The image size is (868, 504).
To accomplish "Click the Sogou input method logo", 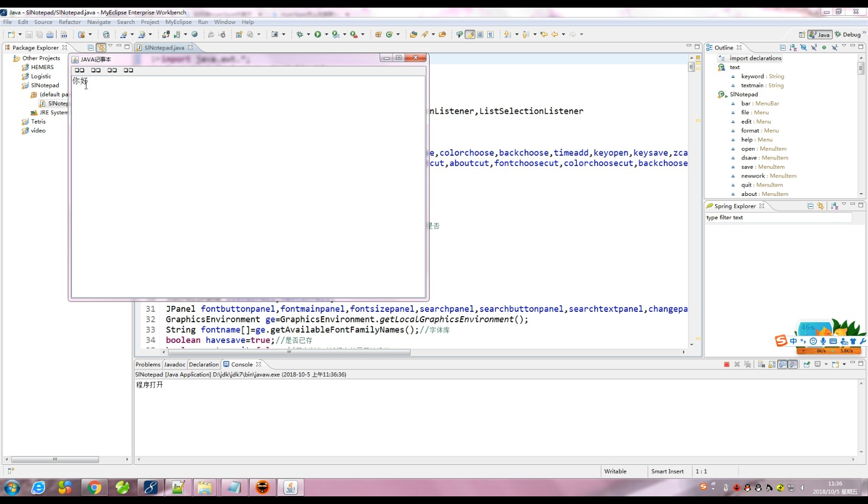I will tap(781, 341).
